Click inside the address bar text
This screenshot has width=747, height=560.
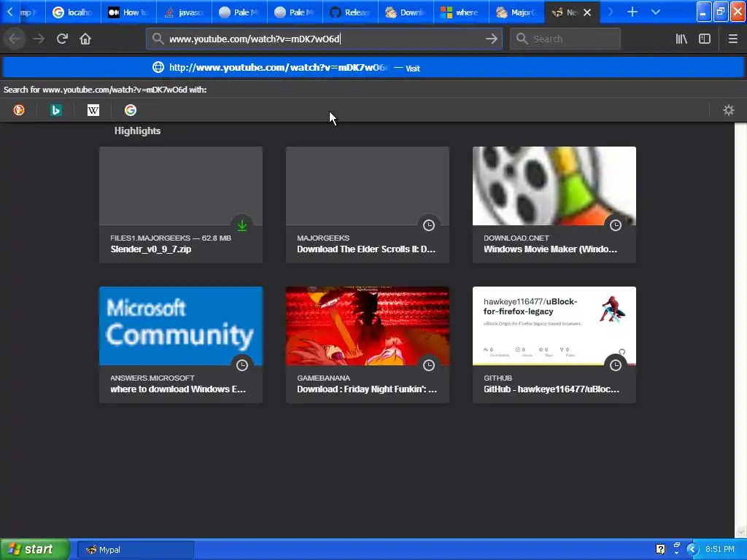(x=255, y=39)
